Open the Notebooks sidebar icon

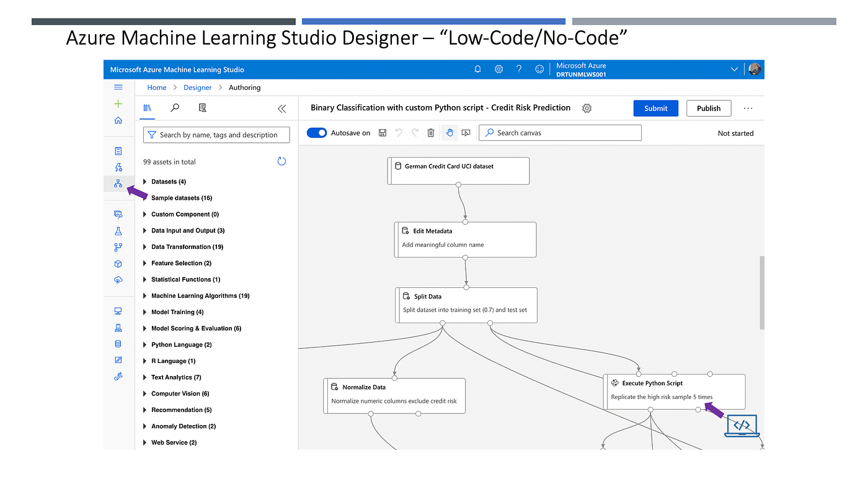[x=118, y=151]
